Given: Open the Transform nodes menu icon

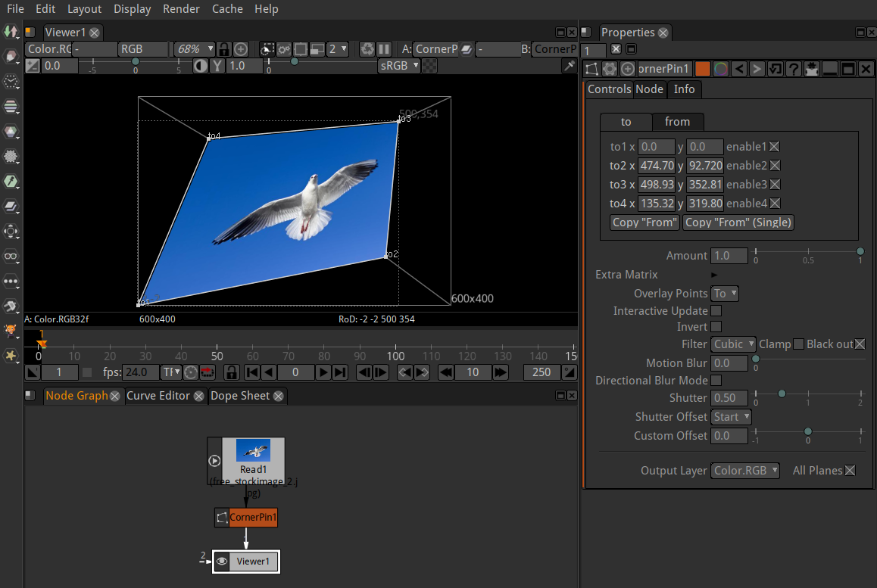Looking at the screenshot, I should point(11,232).
